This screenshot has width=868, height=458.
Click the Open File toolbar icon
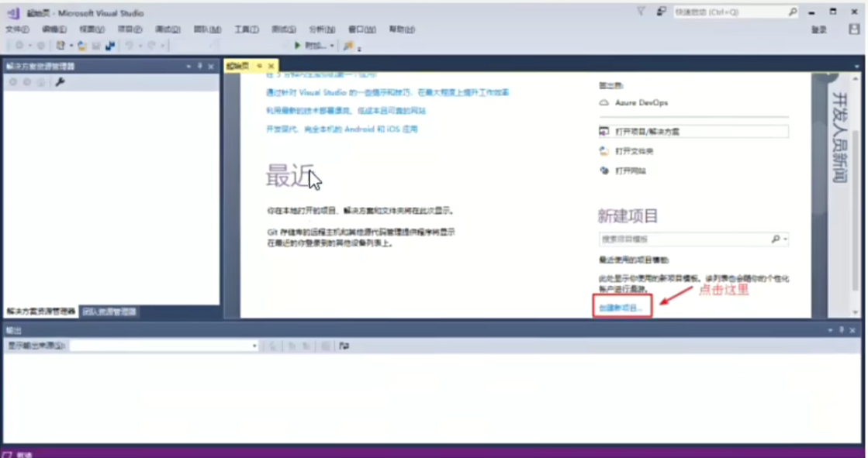click(82, 46)
